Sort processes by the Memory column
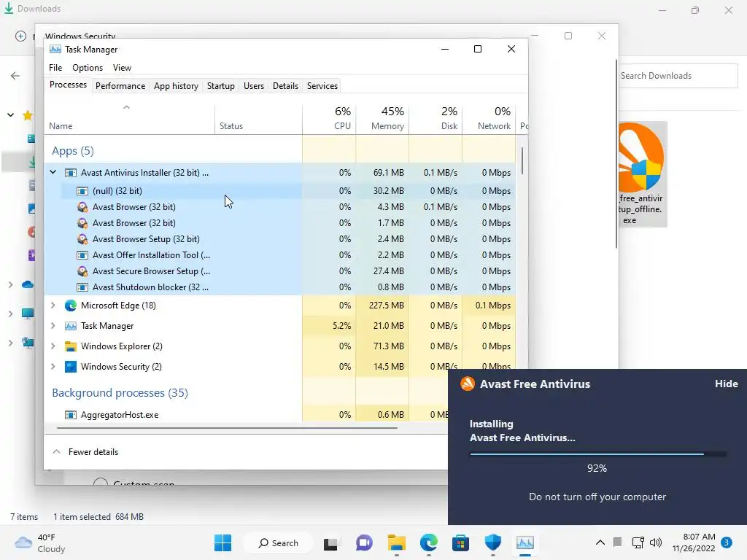747x560 pixels. tap(382, 119)
